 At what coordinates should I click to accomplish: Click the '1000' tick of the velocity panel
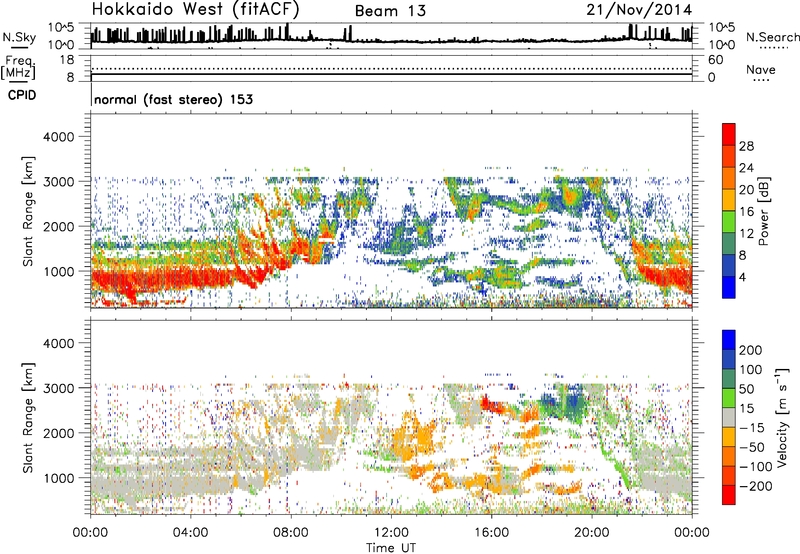point(58,478)
